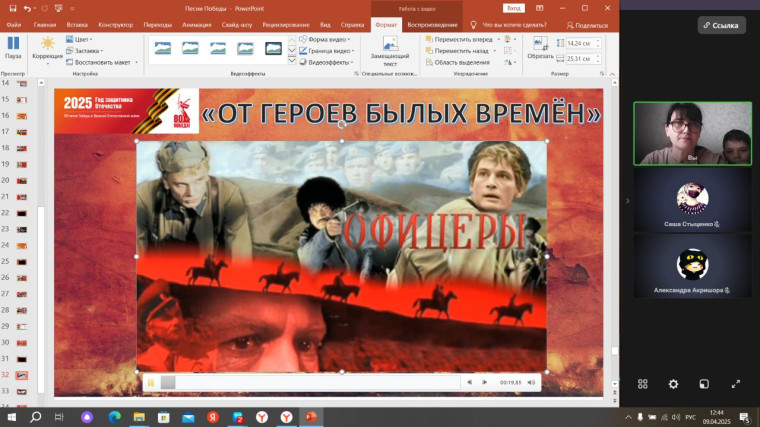Click the red Я Yandex icon on taskbar
This screenshot has height=427, width=760.
point(213,417)
